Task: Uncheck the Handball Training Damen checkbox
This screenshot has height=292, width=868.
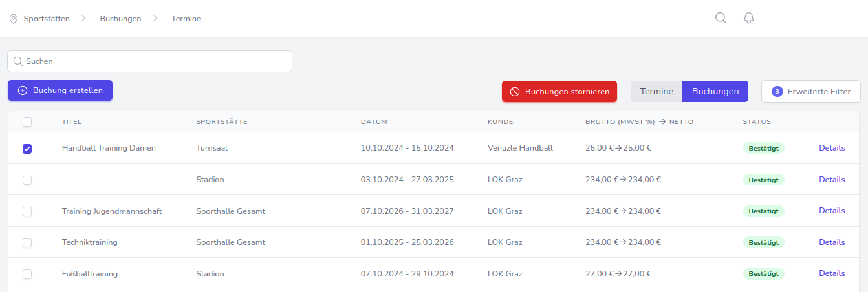Action: click(x=27, y=149)
